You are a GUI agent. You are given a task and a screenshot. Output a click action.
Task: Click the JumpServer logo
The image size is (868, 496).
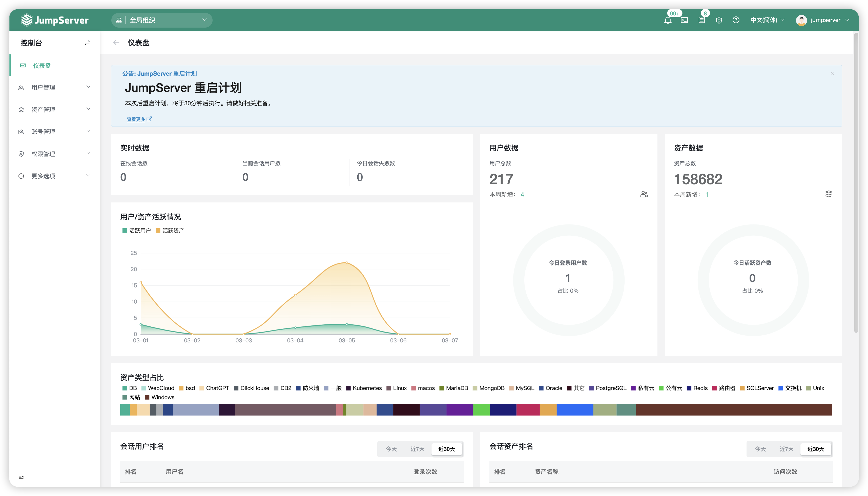tap(54, 20)
